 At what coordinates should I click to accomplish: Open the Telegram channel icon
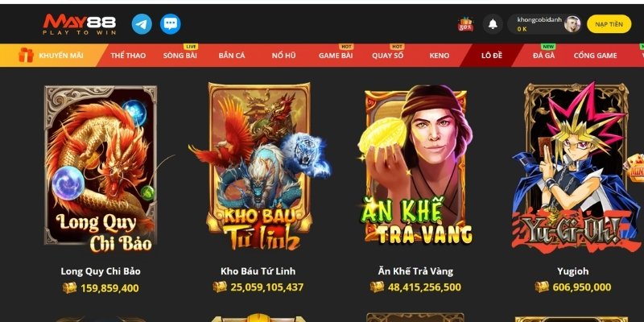[x=142, y=24]
